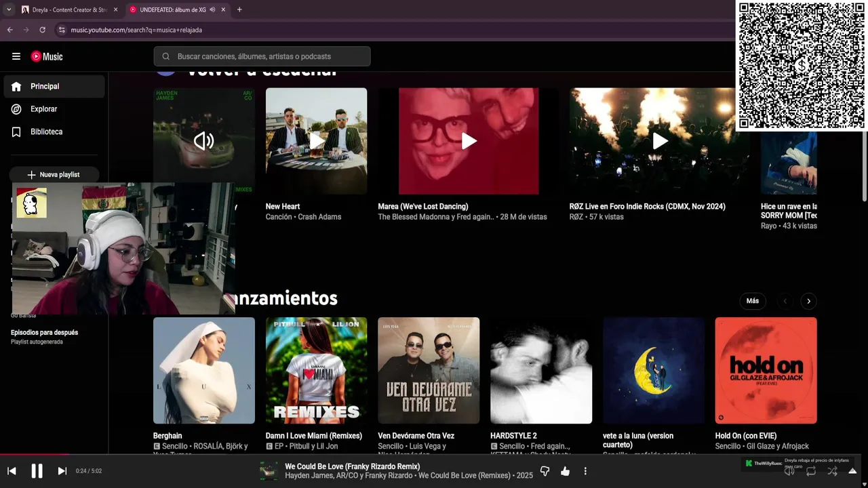
Task: Click the RØZ artist name
Action: point(576,217)
